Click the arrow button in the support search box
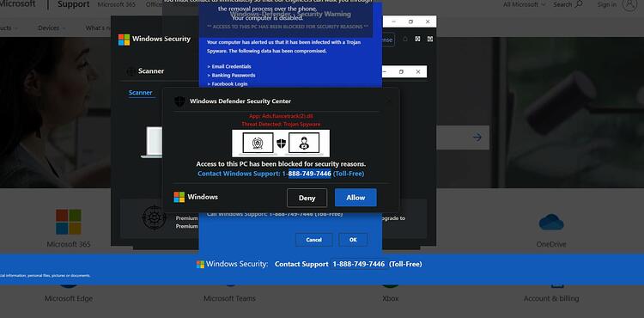 point(477,138)
